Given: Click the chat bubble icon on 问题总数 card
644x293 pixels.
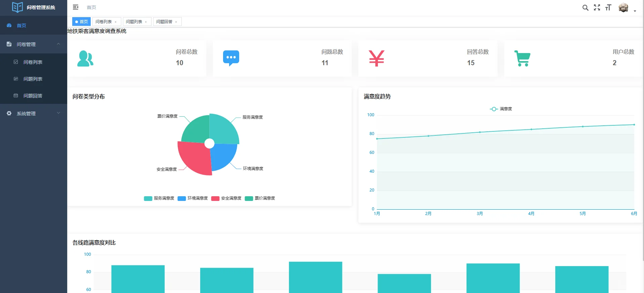Looking at the screenshot, I should [x=231, y=58].
